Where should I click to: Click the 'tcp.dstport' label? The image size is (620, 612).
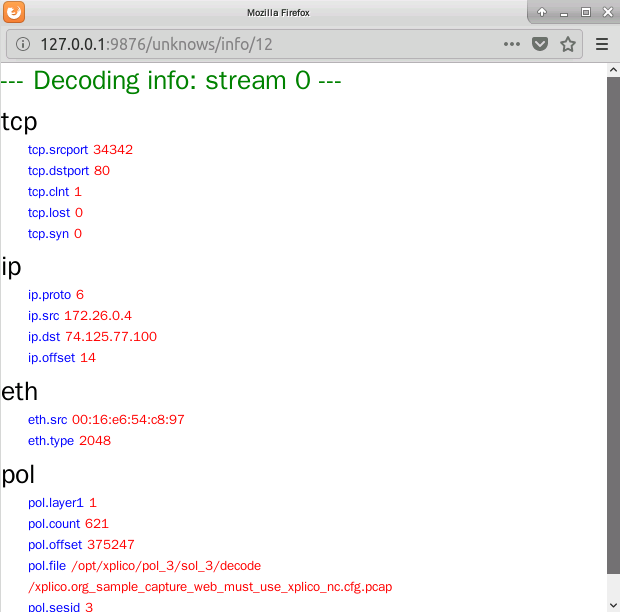point(58,171)
